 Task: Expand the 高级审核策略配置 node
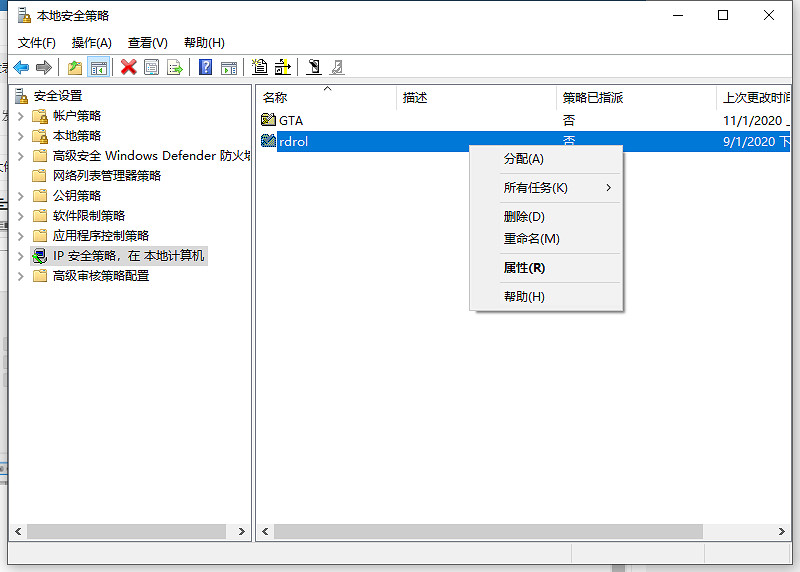[x=21, y=276]
